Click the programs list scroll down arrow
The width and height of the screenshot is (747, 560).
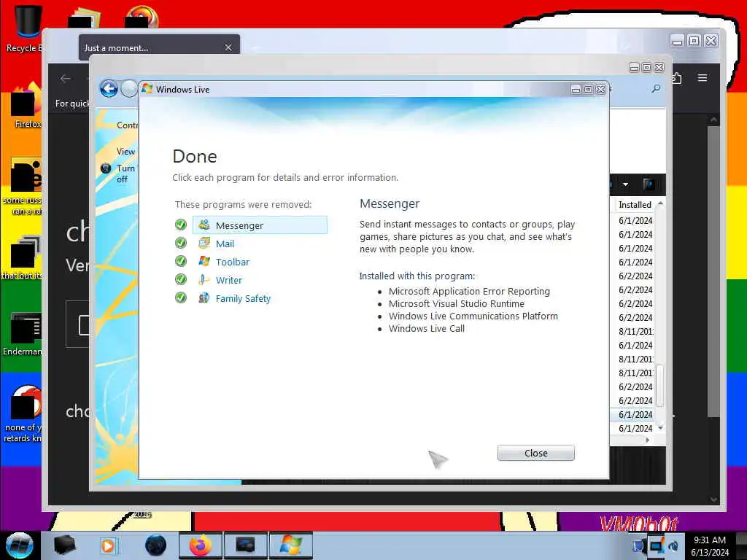coord(660,428)
